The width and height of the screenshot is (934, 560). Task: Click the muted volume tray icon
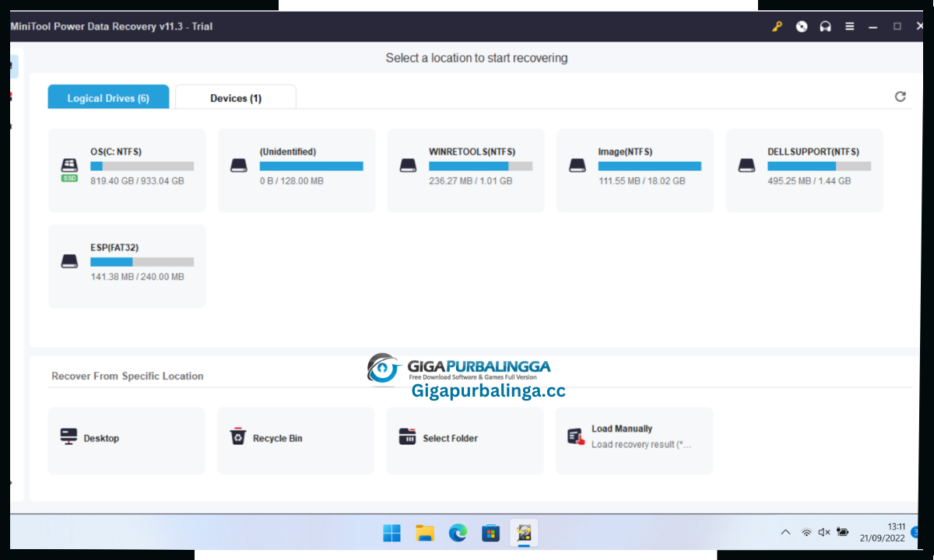pos(824,533)
